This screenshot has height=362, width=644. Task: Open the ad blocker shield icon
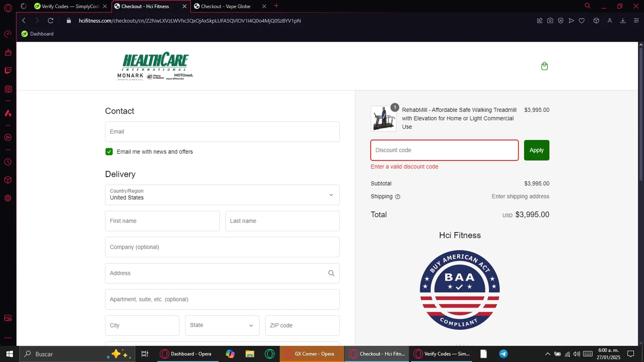point(561,21)
